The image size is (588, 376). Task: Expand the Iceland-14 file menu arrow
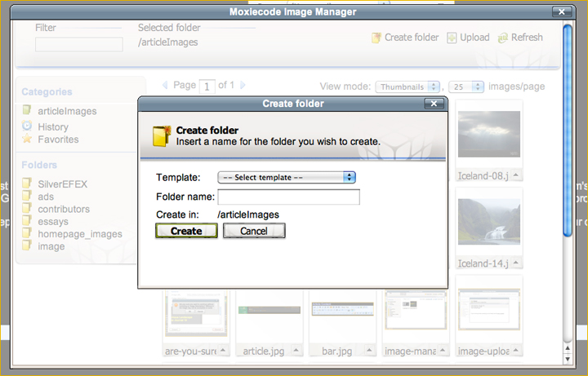tap(516, 263)
